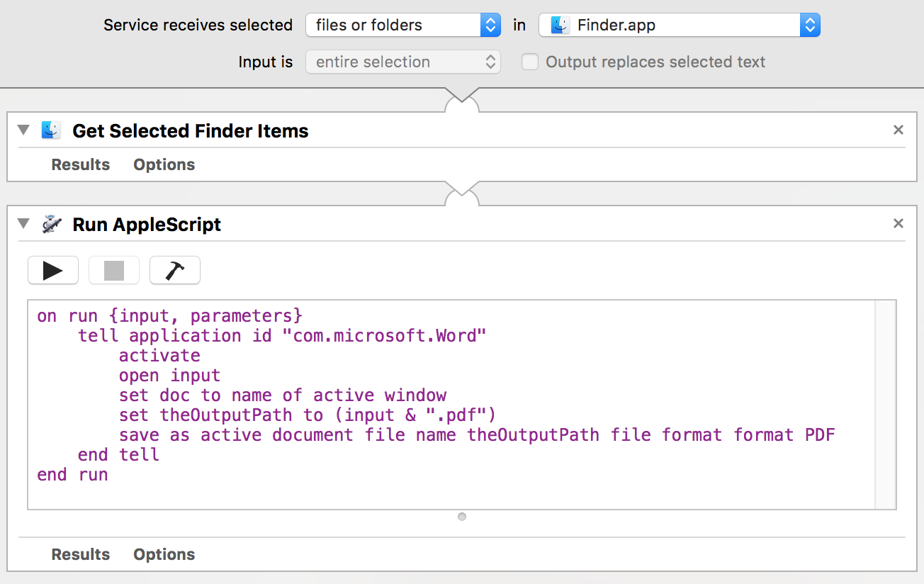This screenshot has height=584, width=924.
Task: Compile script using the hammer icon
Action: (175, 270)
